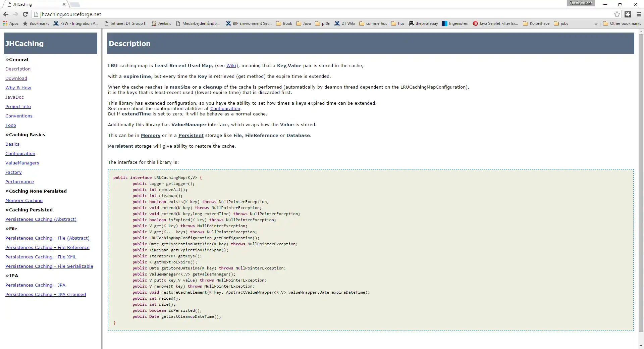Open the Description sidebar link
This screenshot has width=644, height=349.
pyautogui.click(x=18, y=69)
